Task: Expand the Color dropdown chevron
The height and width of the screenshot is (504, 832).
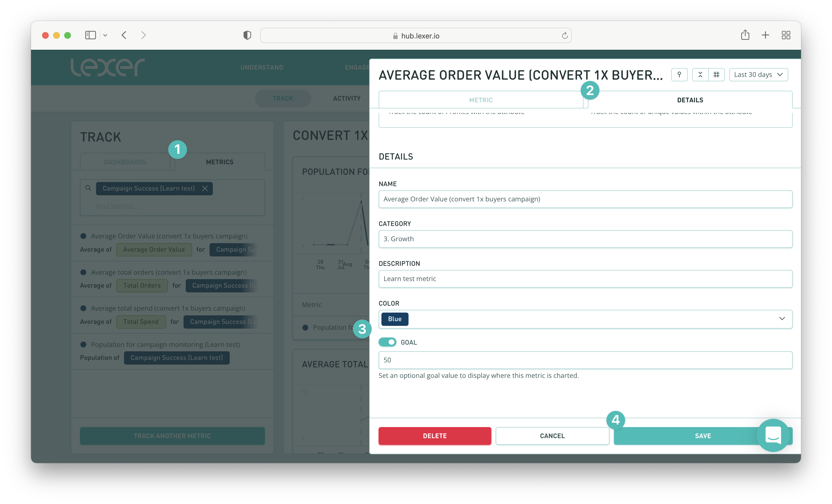Action: [782, 319]
